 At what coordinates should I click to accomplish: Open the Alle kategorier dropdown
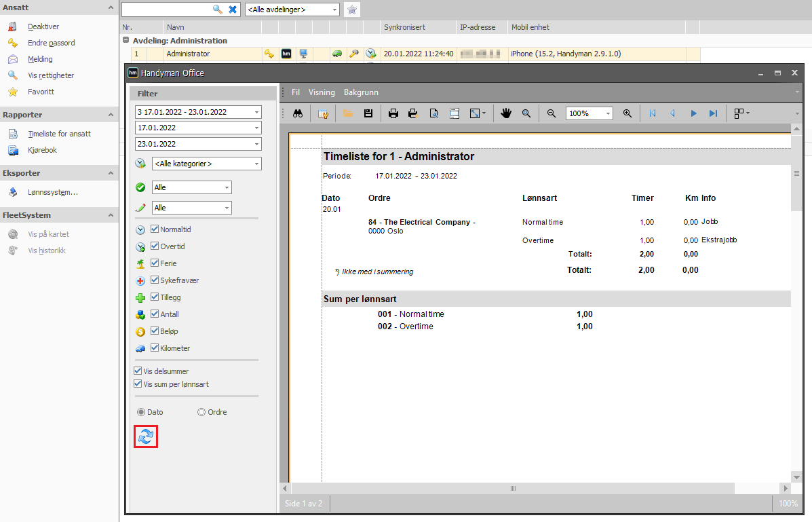(x=207, y=164)
